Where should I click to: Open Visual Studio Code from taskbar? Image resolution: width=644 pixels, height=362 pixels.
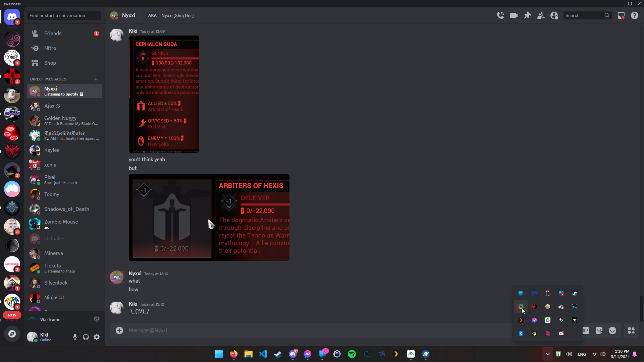263,354
